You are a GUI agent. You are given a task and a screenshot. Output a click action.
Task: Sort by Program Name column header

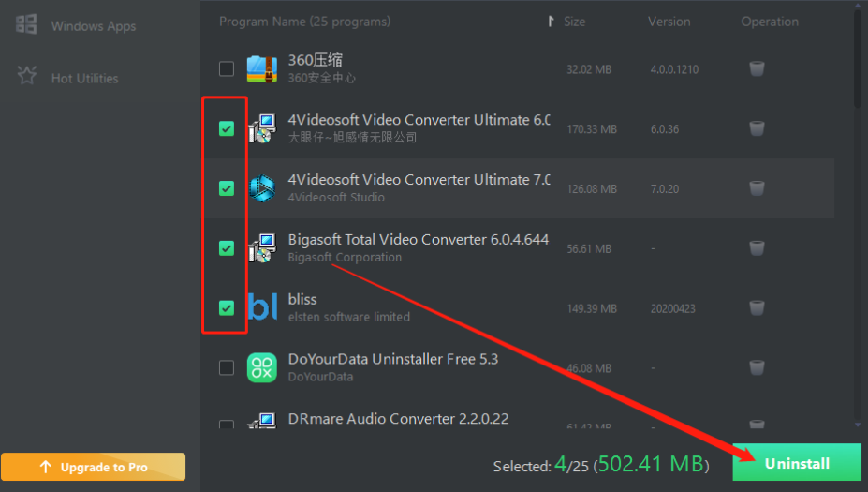(x=304, y=22)
